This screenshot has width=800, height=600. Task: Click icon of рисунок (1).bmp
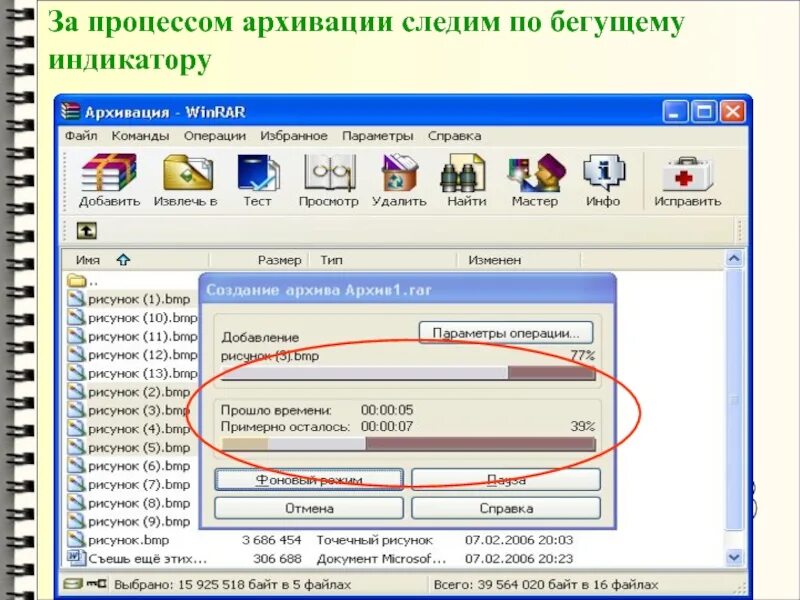coord(76,298)
